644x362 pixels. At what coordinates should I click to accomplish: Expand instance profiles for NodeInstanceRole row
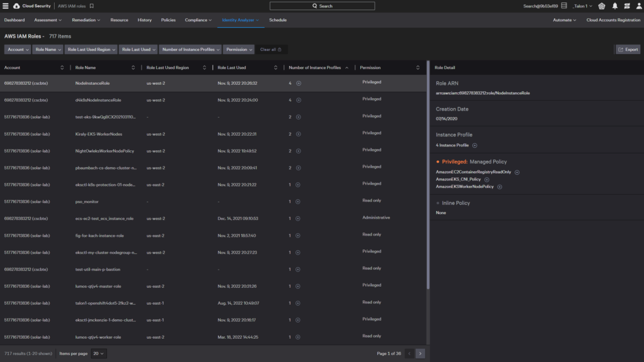[x=299, y=84]
